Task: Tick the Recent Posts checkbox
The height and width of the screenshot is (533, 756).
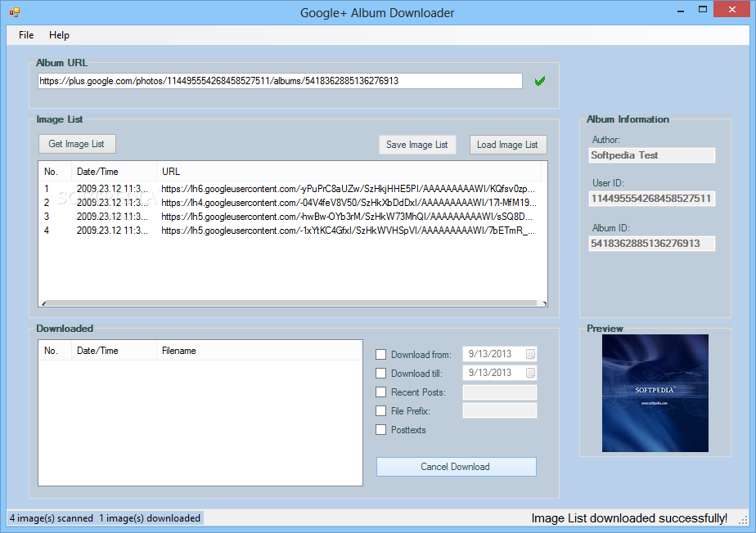Action: 381,392
